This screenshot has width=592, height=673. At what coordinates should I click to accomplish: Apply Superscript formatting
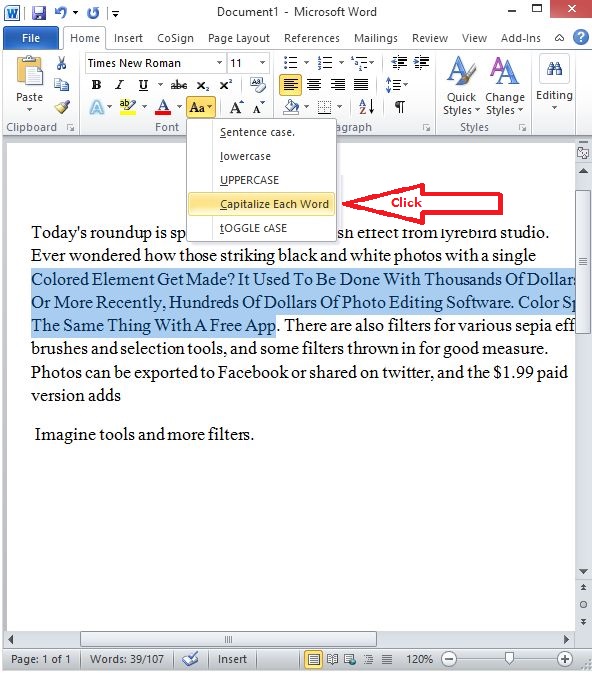coord(225,85)
